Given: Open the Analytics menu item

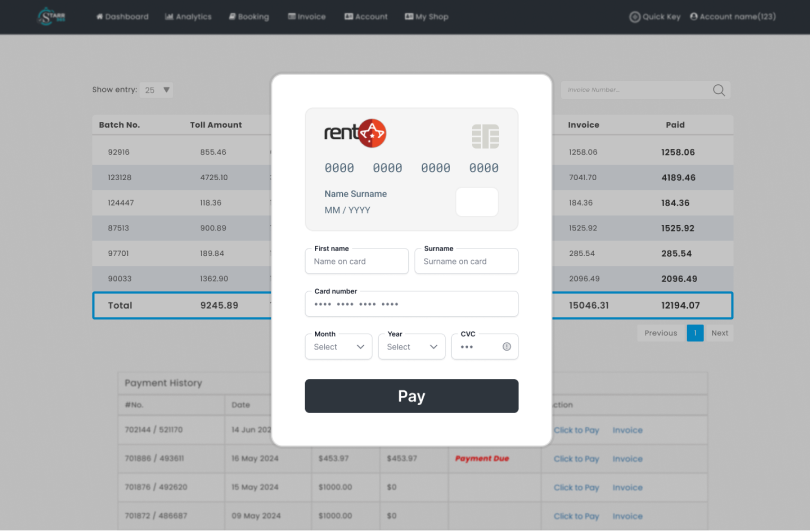Looking at the screenshot, I should pos(188,17).
